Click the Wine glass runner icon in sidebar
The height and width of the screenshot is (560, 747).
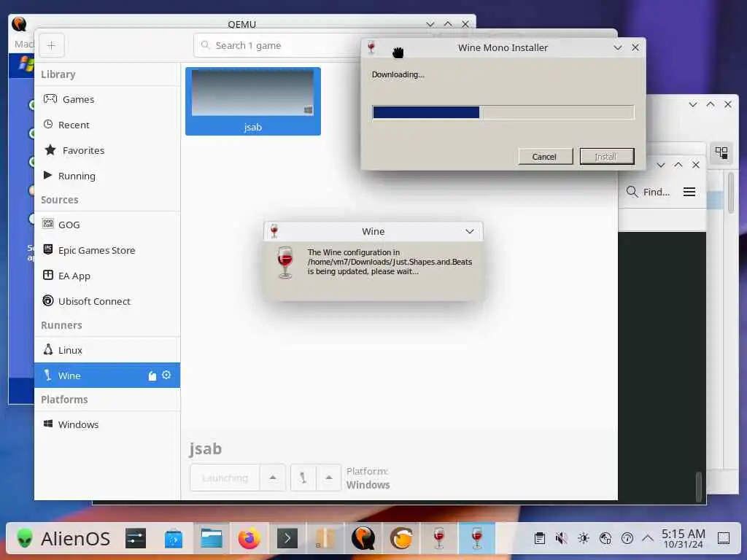[x=47, y=376]
